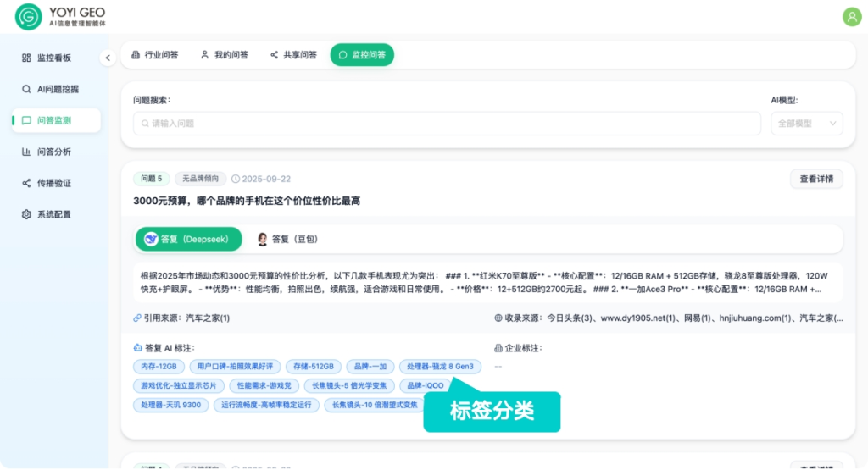The height and width of the screenshot is (470, 868).
Task: Open the user avatar in top right
Action: pos(851,16)
